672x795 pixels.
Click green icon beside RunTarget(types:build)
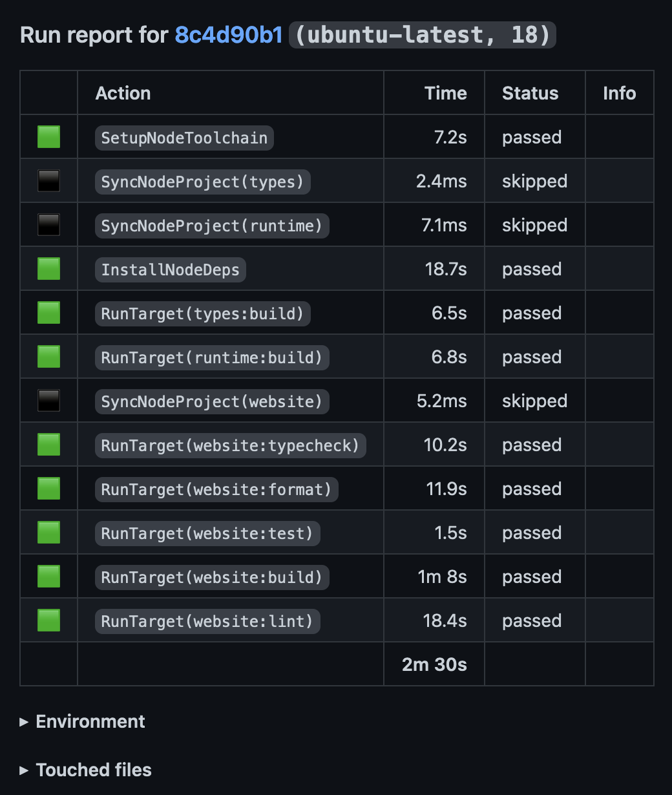tap(48, 313)
